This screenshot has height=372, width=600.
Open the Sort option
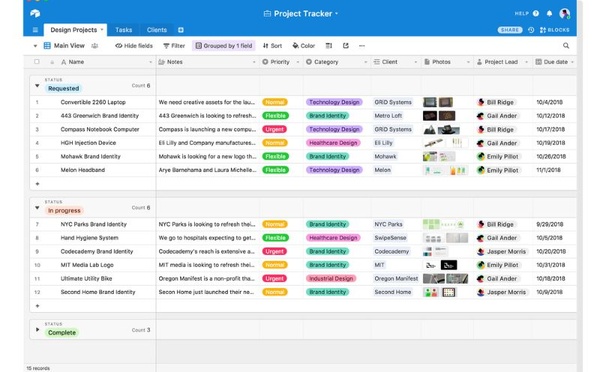pos(272,46)
